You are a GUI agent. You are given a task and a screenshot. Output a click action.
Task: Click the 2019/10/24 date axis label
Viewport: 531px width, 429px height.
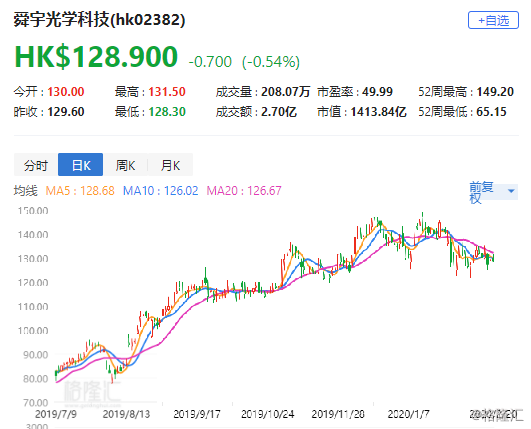tap(268, 414)
